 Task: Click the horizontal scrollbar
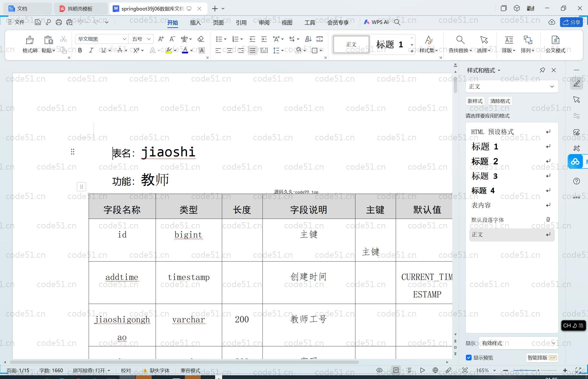pyautogui.click(x=184, y=362)
